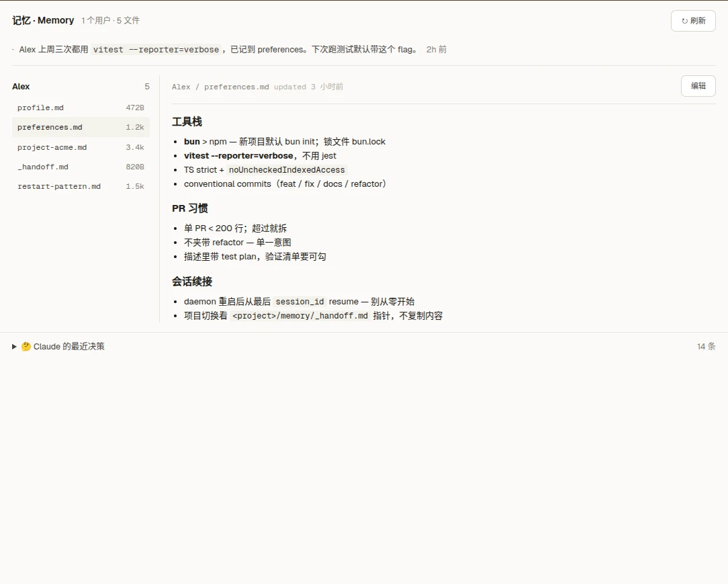Open _handoff.md file

pos(81,167)
